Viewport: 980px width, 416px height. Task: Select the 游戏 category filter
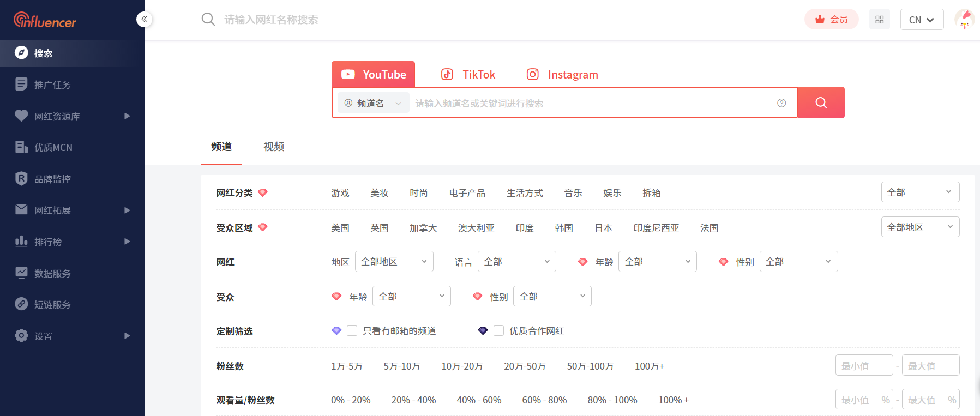(340, 193)
